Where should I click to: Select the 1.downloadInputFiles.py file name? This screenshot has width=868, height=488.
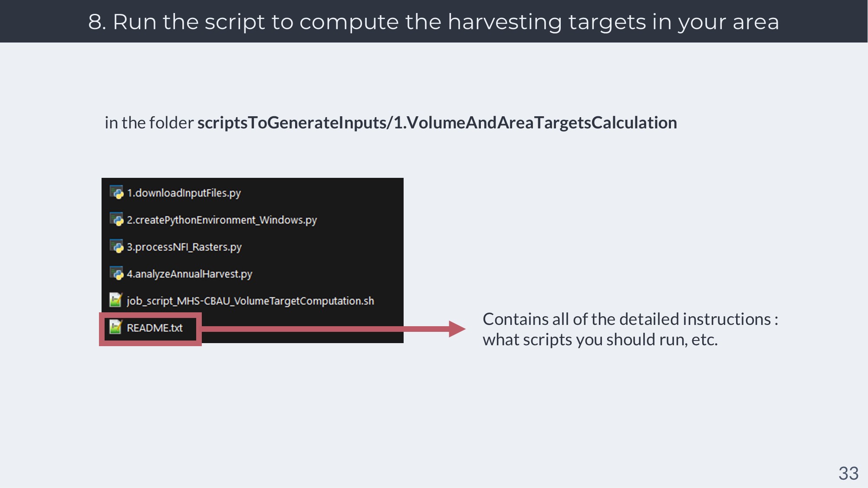coord(184,193)
